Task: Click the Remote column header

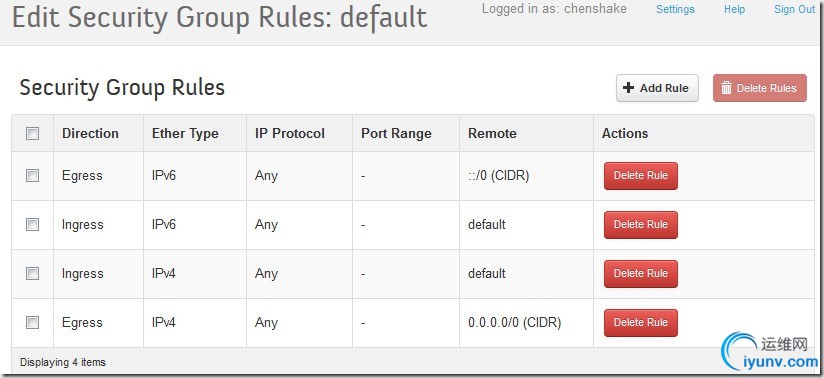Action: coord(492,134)
